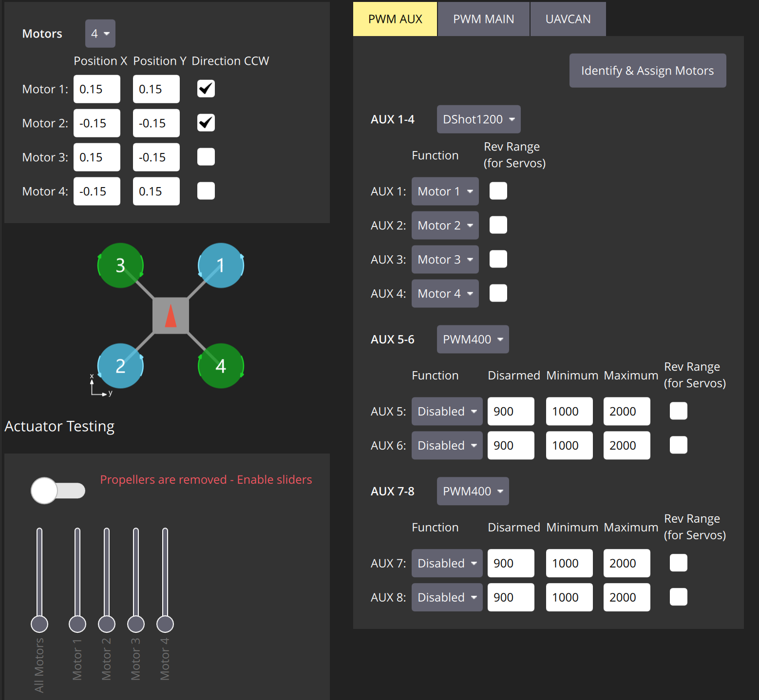Click AUX 6 Minimum value field

point(569,446)
